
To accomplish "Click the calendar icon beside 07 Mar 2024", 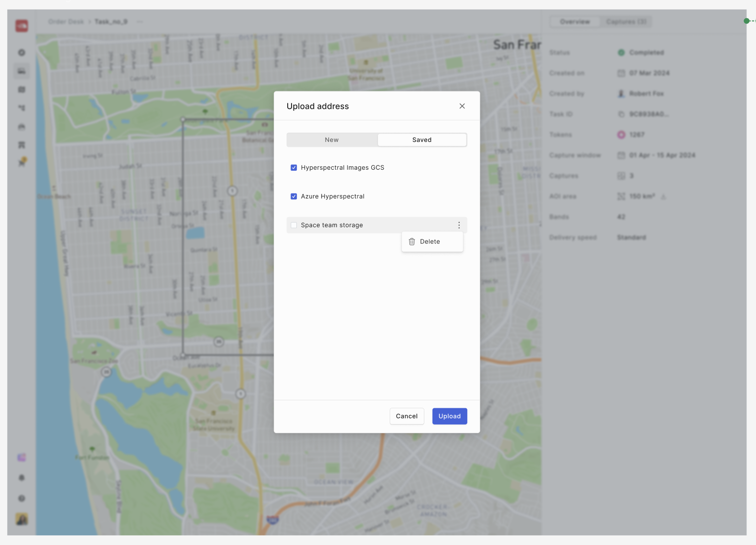I will (621, 73).
